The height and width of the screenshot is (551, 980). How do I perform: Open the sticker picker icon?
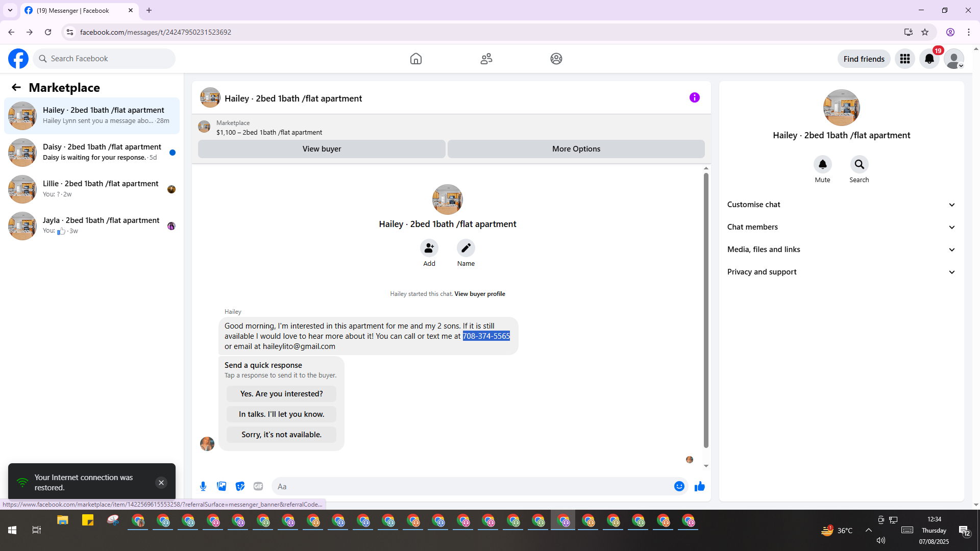pyautogui.click(x=240, y=486)
